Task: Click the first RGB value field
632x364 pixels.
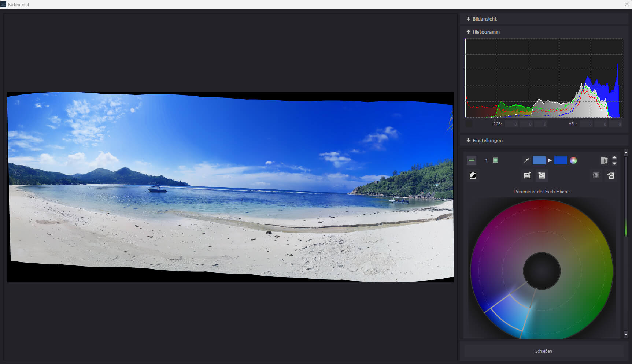Action: point(511,124)
